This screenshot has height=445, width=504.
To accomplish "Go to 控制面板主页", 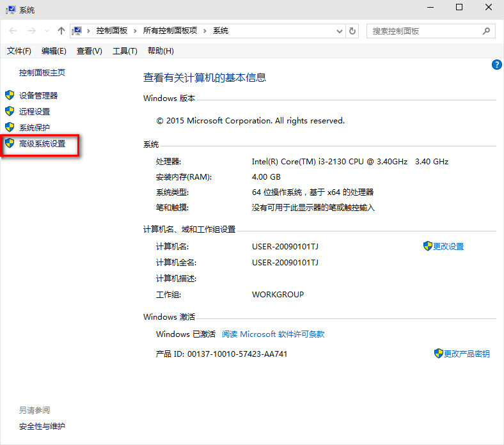I will [42, 73].
